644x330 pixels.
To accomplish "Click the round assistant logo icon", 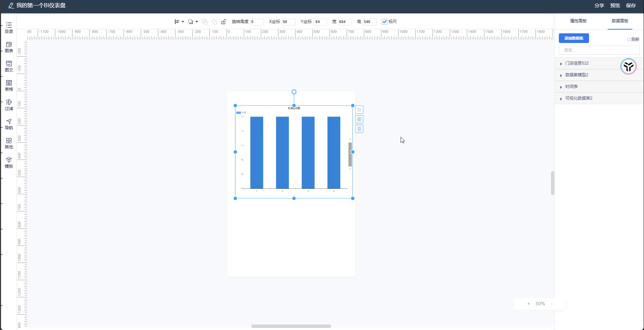I will coord(629,66).
